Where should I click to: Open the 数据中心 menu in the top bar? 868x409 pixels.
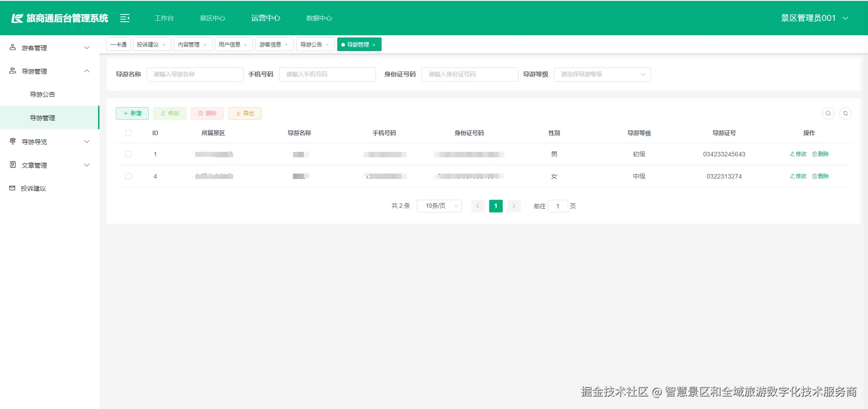tap(319, 18)
